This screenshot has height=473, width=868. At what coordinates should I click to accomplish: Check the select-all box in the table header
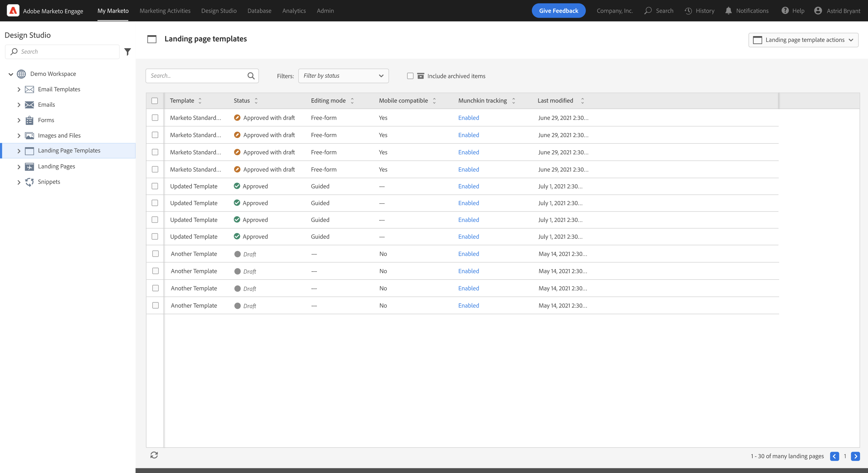coord(155,100)
